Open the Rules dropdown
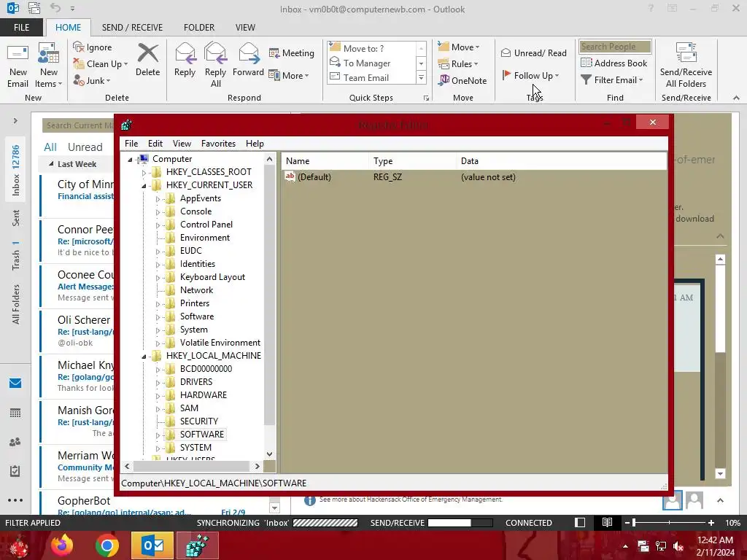 point(458,64)
